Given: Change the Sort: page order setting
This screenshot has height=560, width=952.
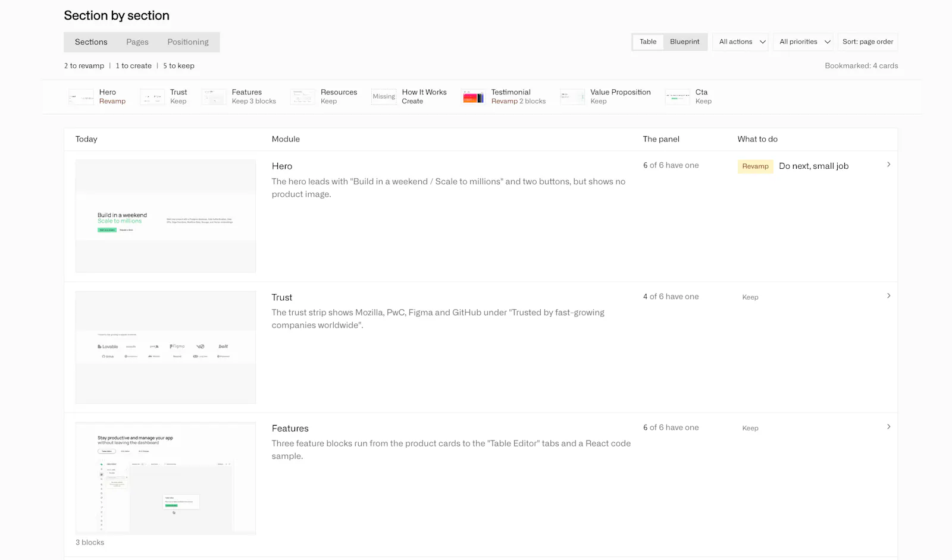Looking at the screenshot, I should 868,42.
